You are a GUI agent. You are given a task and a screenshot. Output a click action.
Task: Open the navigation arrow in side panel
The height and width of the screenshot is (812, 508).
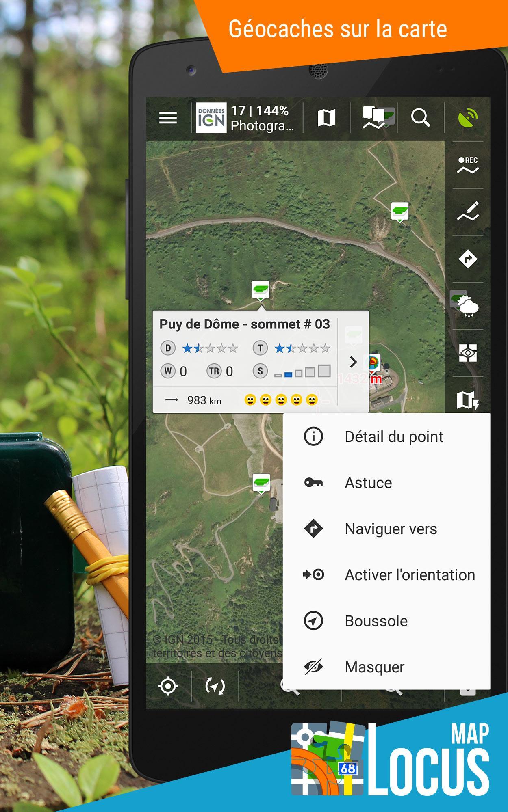[468, 259]
